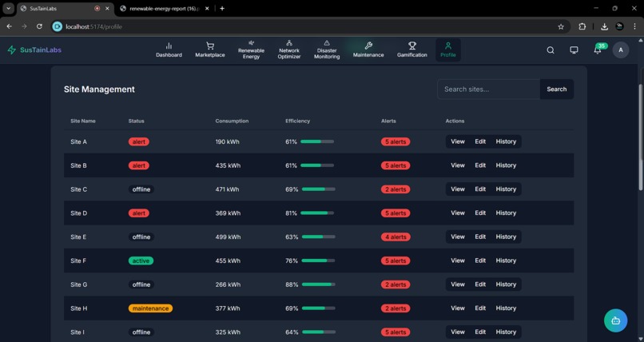View details for Site A
Image resolution: width=644 pixels, height=342 pixels.
tap(458, 141)
